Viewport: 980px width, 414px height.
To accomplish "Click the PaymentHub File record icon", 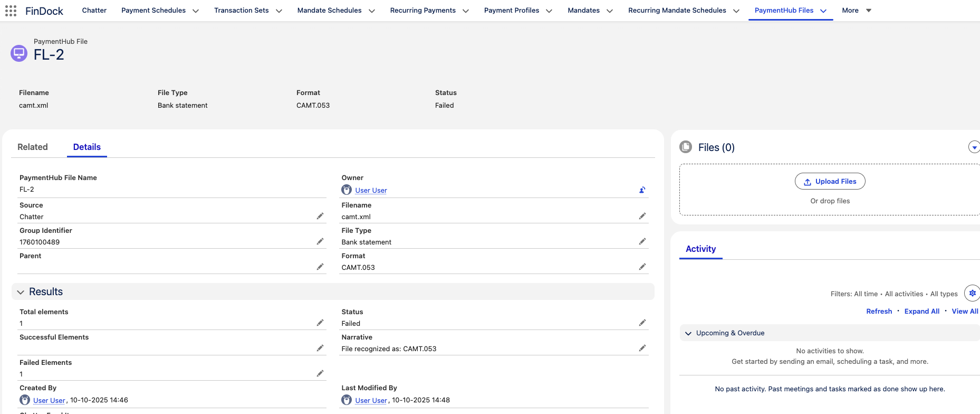I will (x=19, y=53).
